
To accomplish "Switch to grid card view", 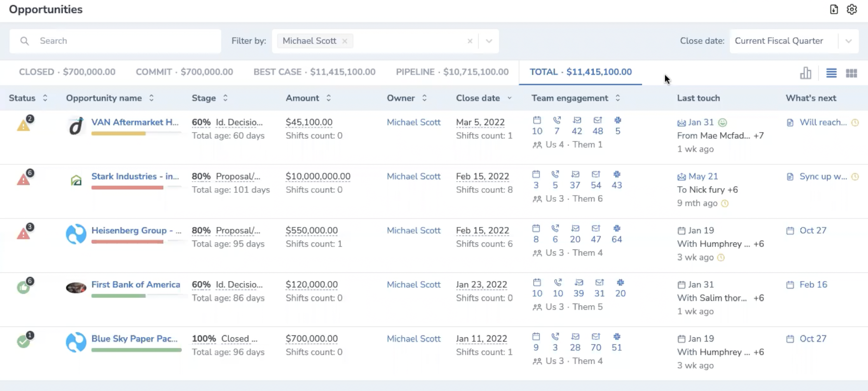I will 851,73.
